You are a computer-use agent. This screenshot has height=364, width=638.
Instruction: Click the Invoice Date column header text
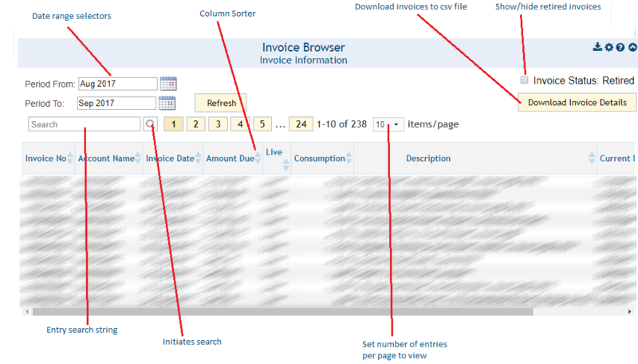click(x=170, y=159)
